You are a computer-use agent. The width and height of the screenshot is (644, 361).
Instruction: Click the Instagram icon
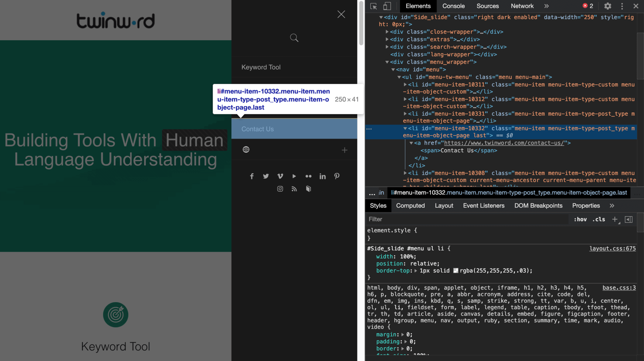coord(280,189)
